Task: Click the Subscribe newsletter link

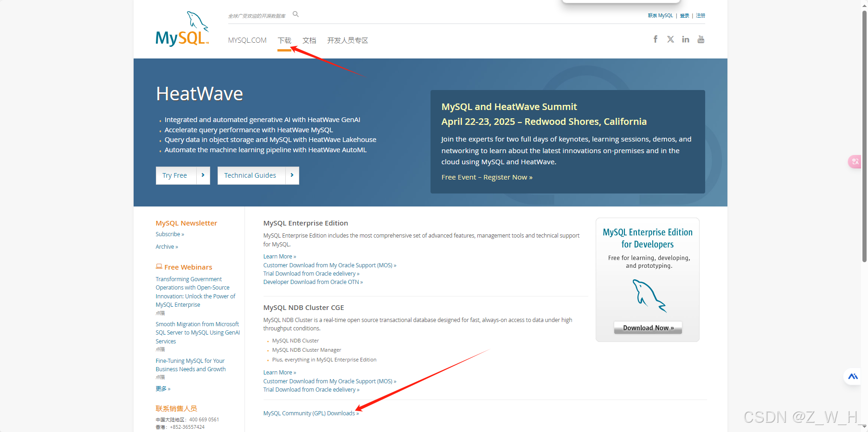Action: (x=170, y=234)
